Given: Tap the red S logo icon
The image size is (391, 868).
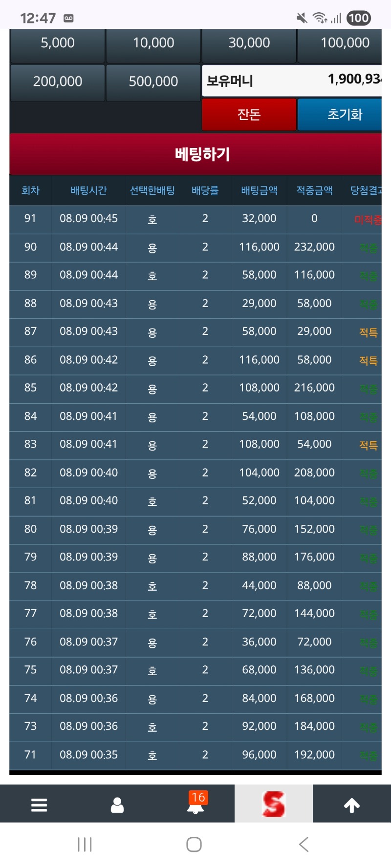Looking at the screenshot, I should click(x=274, y=804).
